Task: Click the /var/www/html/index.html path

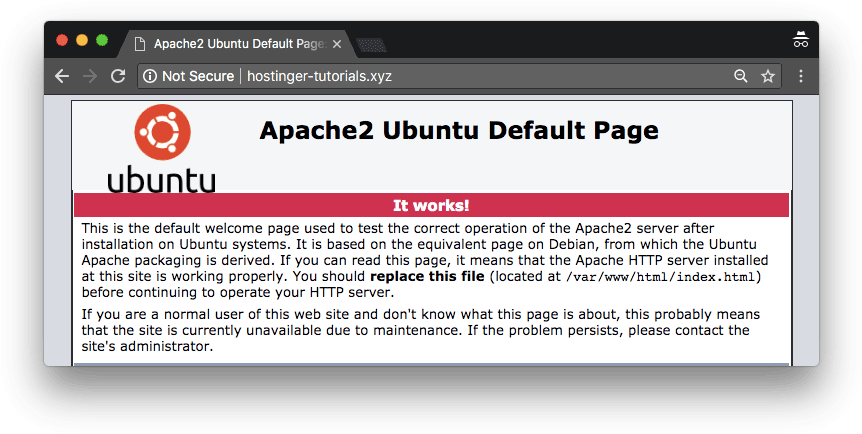Action: (661, 277)
